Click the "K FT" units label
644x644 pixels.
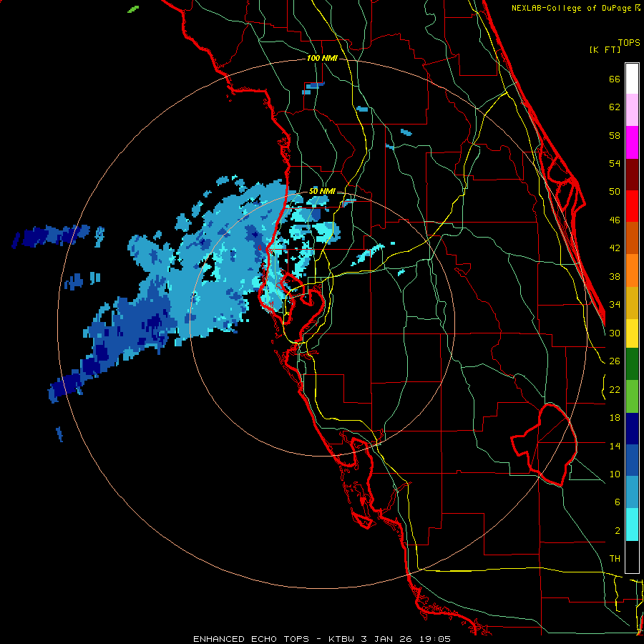point(605,49)
